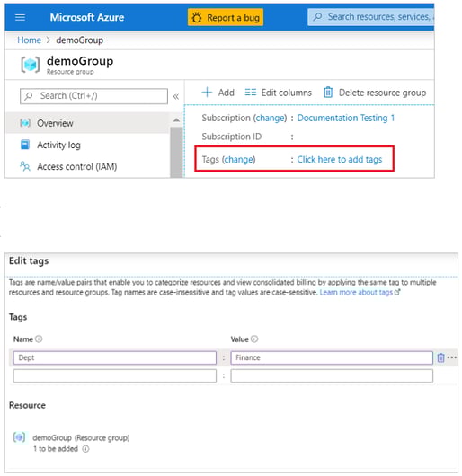Open Edit columns
The width and height of the screenshot is (462, 476).
coord(279,93)
